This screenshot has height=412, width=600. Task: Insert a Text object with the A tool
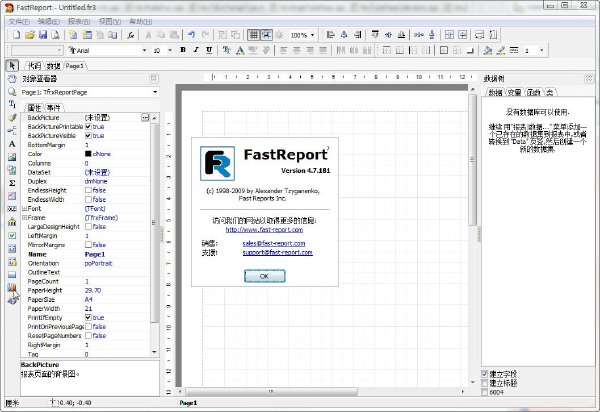(12, 144)
